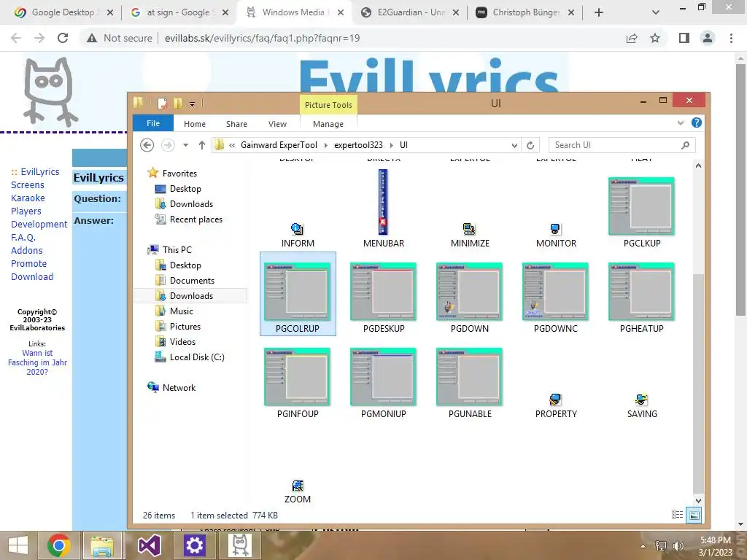
Task: Refresh the UI folder view
Action: 530,145
